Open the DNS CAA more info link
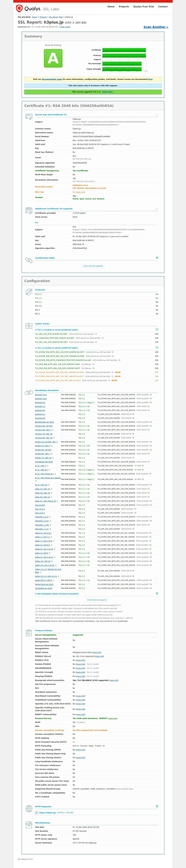Viewport: 186px width, 868px height. [80, 192]
